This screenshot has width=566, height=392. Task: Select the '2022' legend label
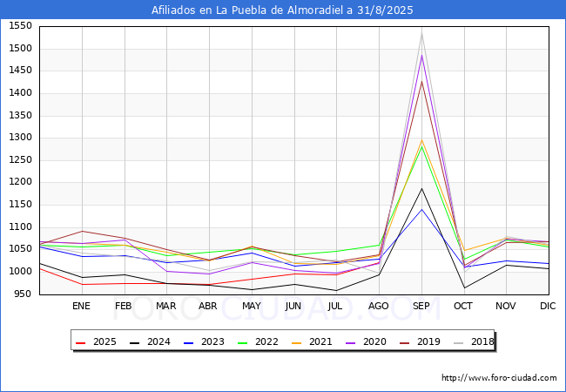[x=266, y=341]
